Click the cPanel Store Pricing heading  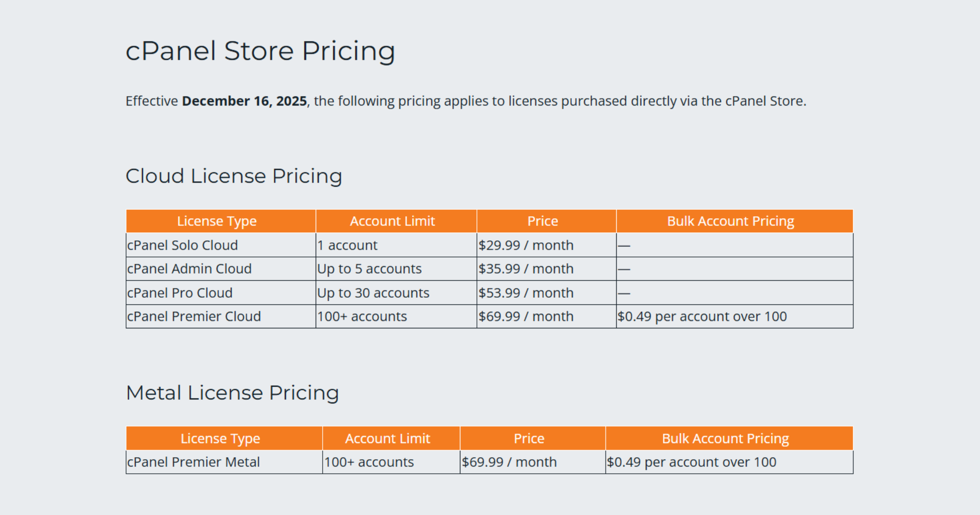pos(260,51)
